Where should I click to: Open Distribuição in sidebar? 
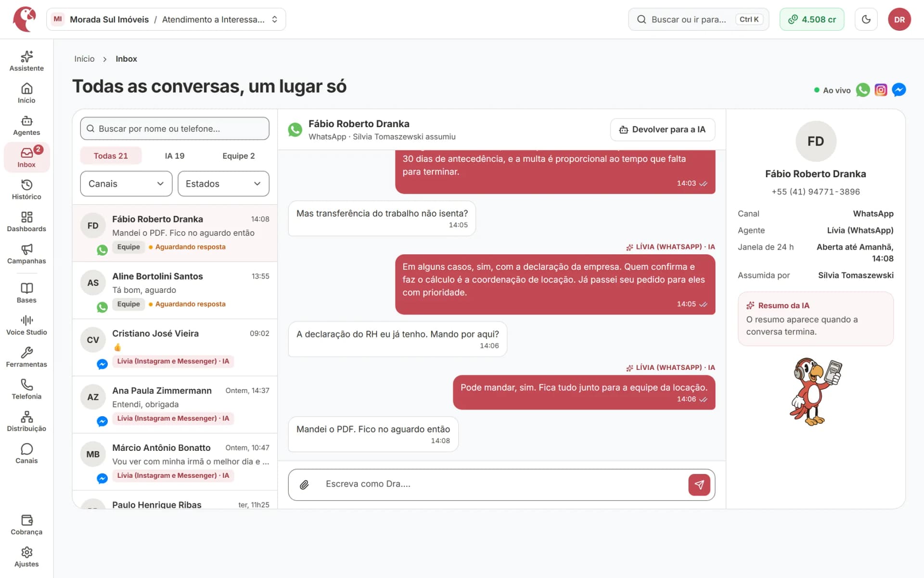point(26,422)
